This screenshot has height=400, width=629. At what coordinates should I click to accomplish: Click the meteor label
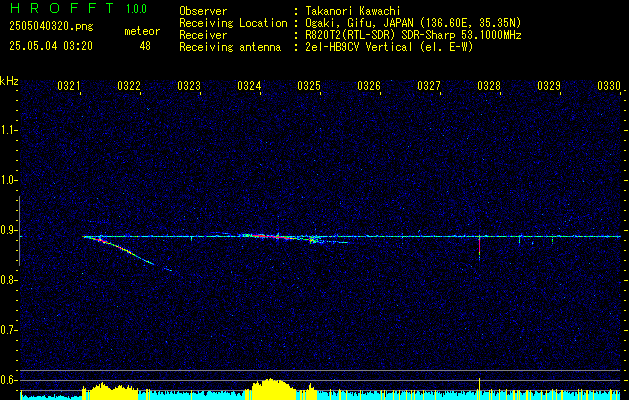point(142,31)
